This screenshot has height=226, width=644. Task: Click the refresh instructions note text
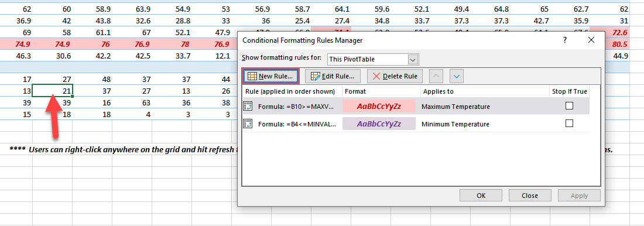point(123,149)
